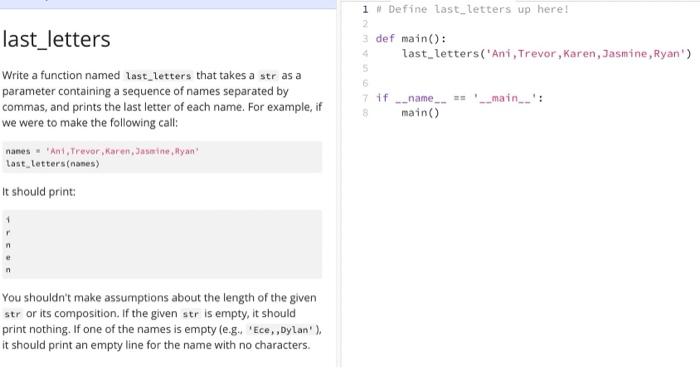Click 'main()' call on editor line 8
Viewport: 700px width, 368px height.
click(421, 113)
